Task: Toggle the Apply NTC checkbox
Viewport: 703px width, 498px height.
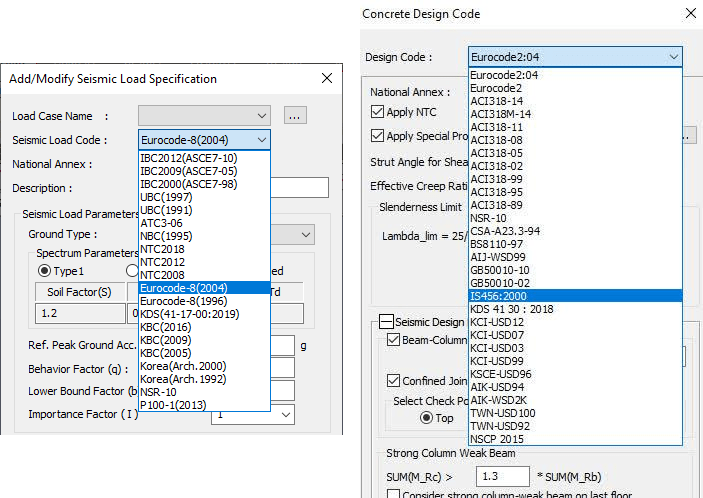Action: [x=378, y=112]
